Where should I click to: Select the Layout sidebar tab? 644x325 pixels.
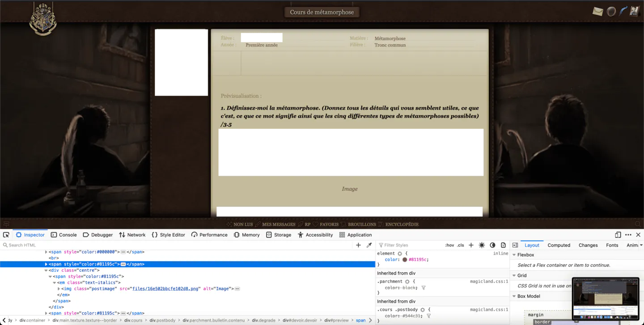coord(532,245)
